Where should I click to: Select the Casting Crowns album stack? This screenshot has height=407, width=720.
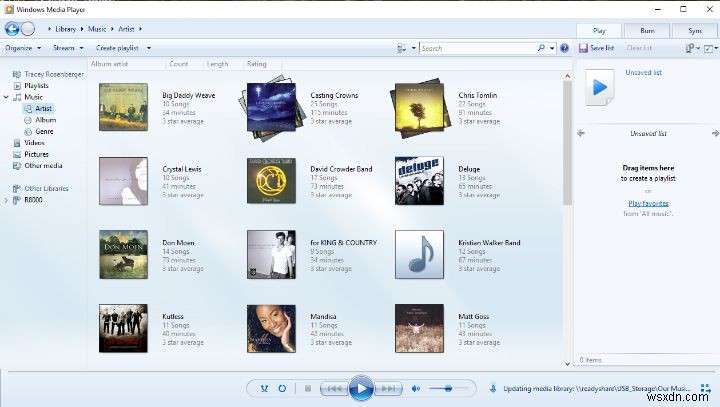[272, 108]
